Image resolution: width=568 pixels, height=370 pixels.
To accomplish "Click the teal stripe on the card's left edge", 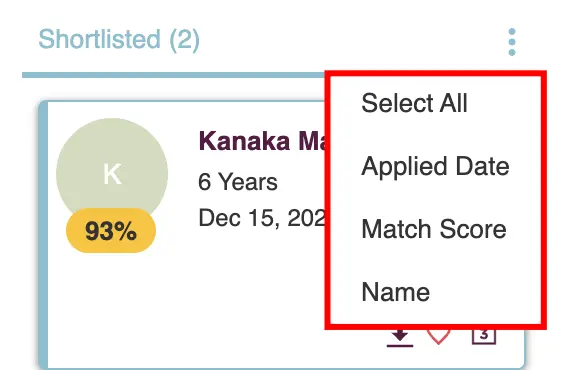I will (x=43, y=236).
